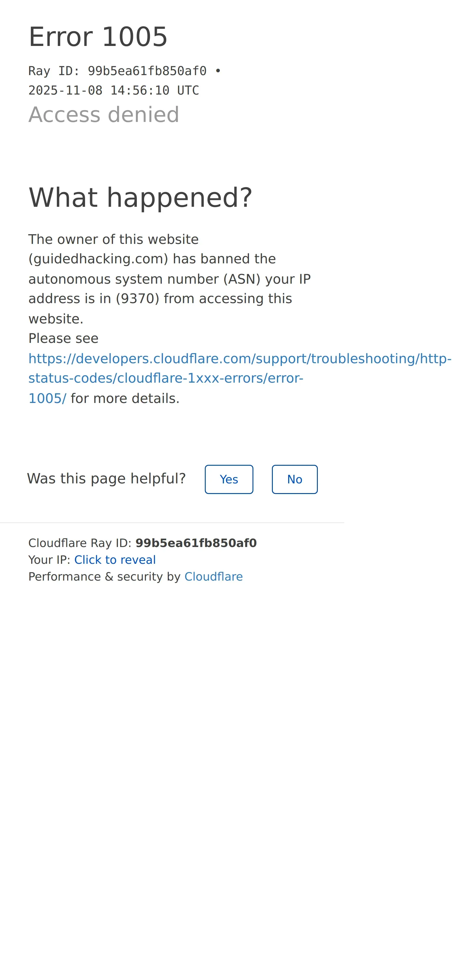The height and width of the screenshot is (980, 452).
Task: Click the Your IP: label
Action: point(49,560)
